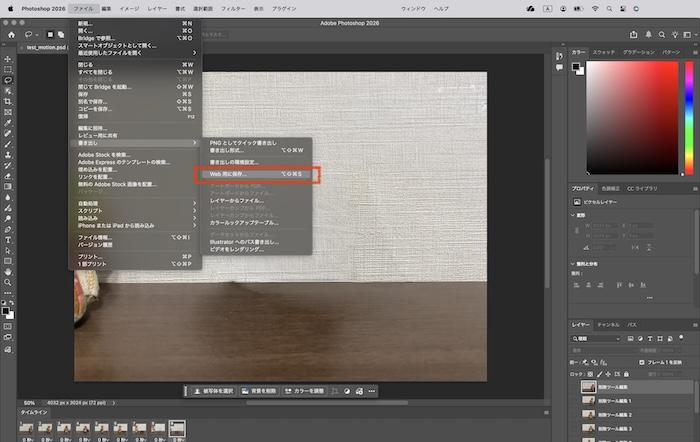Viewport: 700px width, 442px height.
Task: Open the Discover lightbulb icon
Action: pyautogui.click(x=675, y=35)
